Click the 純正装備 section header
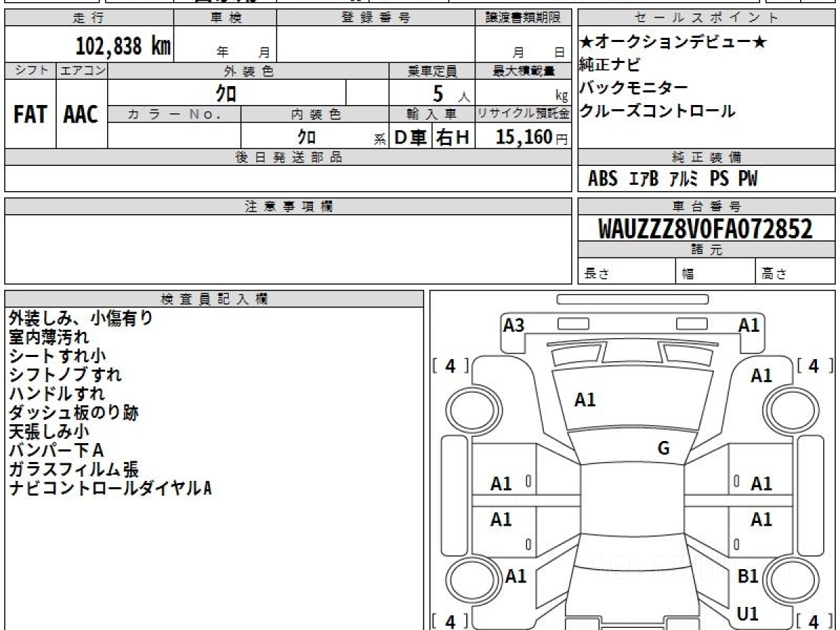The width and height of the screenshot is (840, 630). click(706, 157)
